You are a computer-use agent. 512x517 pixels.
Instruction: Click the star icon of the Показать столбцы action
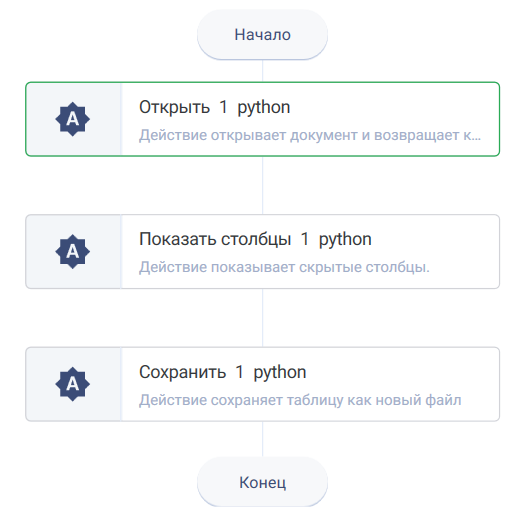click(72, 251)
